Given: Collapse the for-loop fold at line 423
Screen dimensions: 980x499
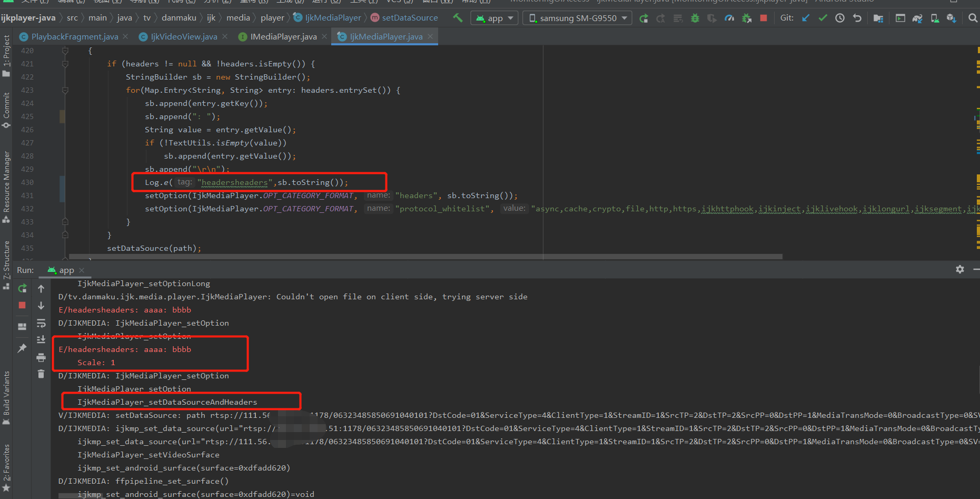Looking at the screenshot, I should coord(65,90).
